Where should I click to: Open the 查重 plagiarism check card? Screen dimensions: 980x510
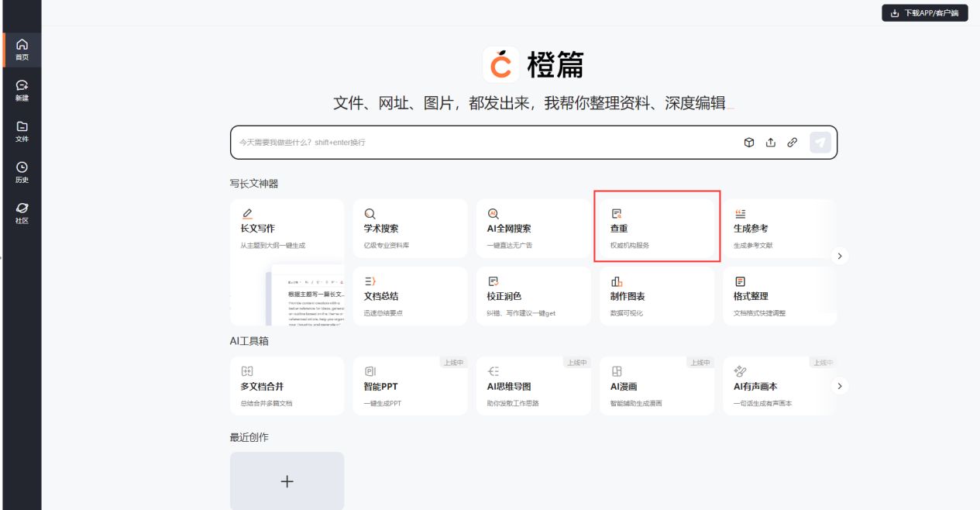point(656,229)
